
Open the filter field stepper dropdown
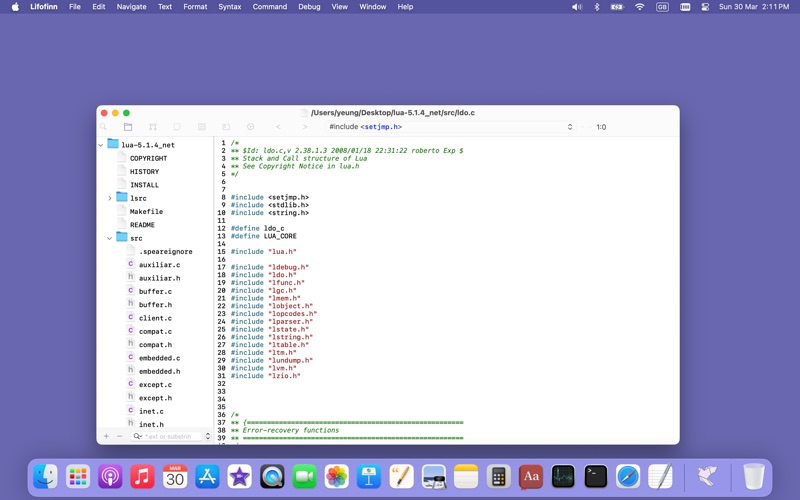click(x=208, y=436)
